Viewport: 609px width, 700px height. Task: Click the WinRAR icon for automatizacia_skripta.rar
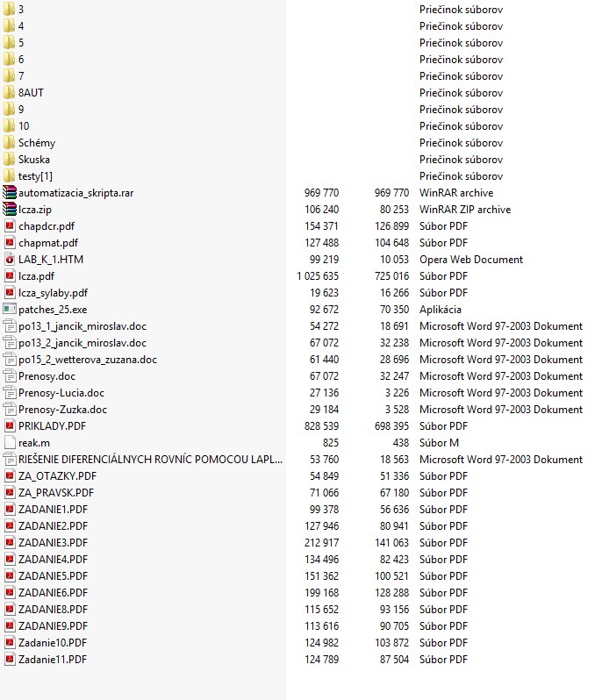10,193
